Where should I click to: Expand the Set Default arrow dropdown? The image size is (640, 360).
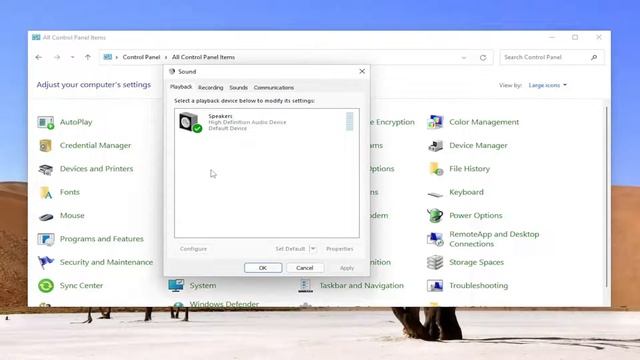[313, 249]
